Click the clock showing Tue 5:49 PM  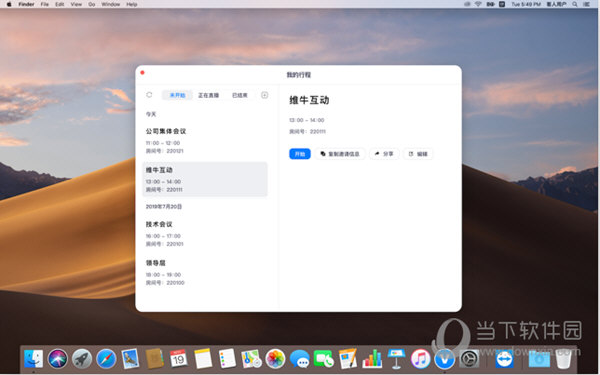pyautogui.click(x=526, y=4)
